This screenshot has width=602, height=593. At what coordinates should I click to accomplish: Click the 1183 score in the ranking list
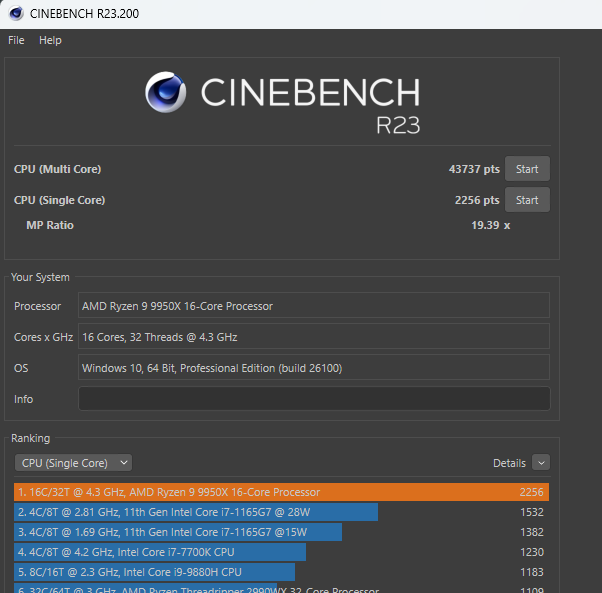(532, 572)
